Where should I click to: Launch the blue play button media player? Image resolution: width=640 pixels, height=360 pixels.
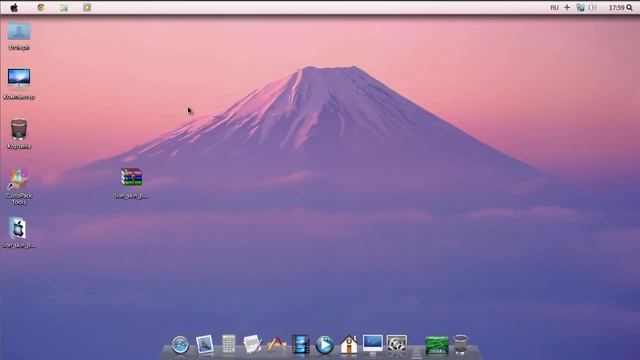pos(324,344)
